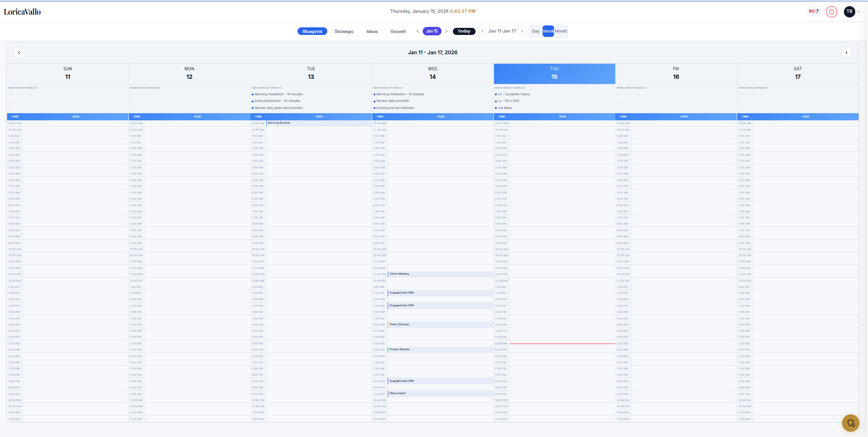Click left chevron beside Jan 11-Jan 17 range

tap(482, 31)
